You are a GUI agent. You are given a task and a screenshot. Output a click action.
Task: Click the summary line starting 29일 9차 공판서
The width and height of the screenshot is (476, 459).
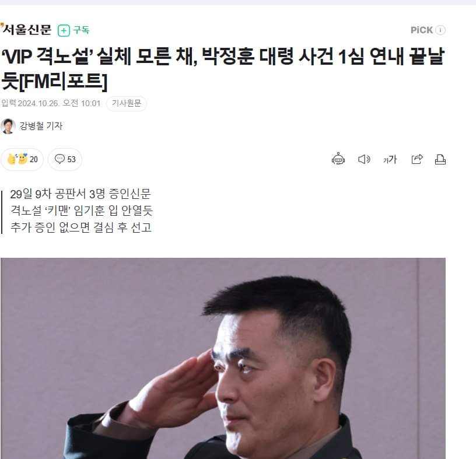pyautogui.click(x=80, y=194)
